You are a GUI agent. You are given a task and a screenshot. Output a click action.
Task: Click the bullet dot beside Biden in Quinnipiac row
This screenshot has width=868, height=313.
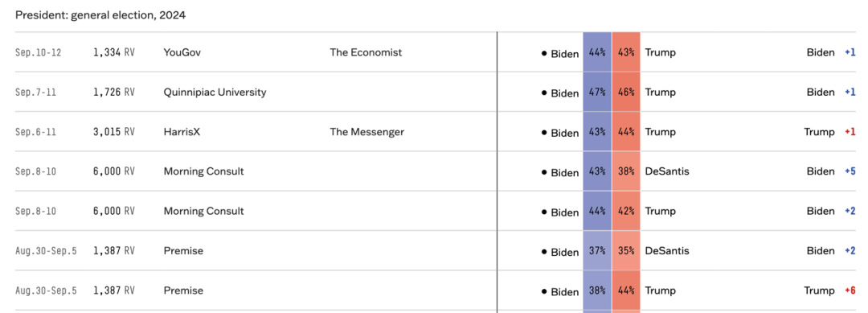pyautogui.click(x=544, y=93)
